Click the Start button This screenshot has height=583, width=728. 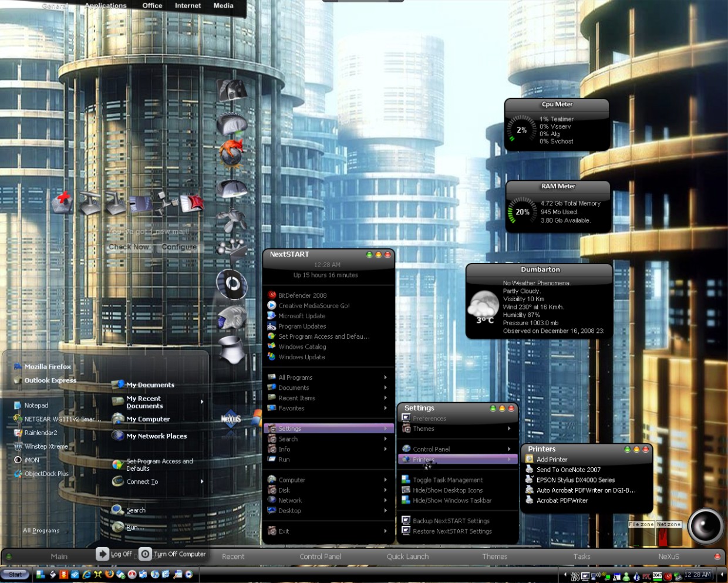16,574
